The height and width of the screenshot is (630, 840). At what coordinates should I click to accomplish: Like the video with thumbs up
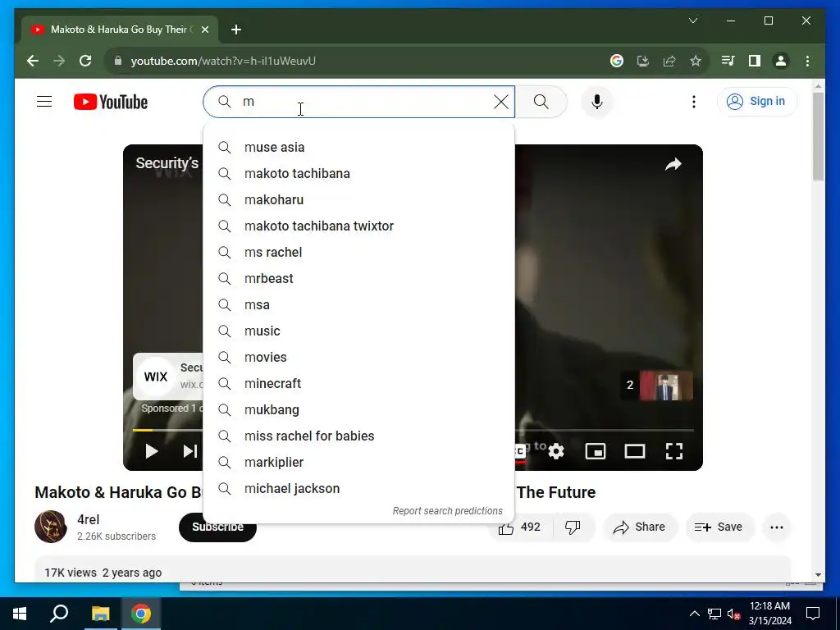coord(519,527)
